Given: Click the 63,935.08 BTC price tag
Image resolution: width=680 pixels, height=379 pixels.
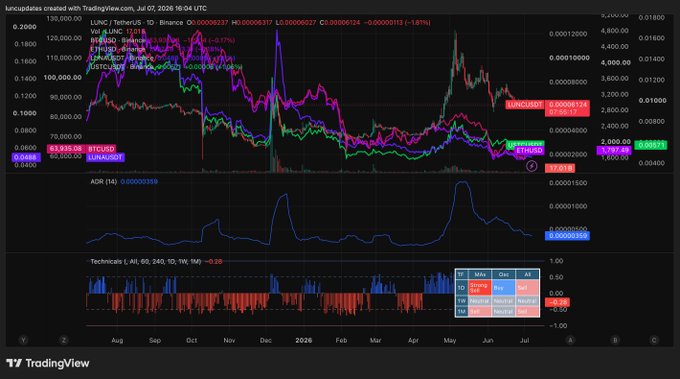Looking at the screenshot, I should click(66, 149).
